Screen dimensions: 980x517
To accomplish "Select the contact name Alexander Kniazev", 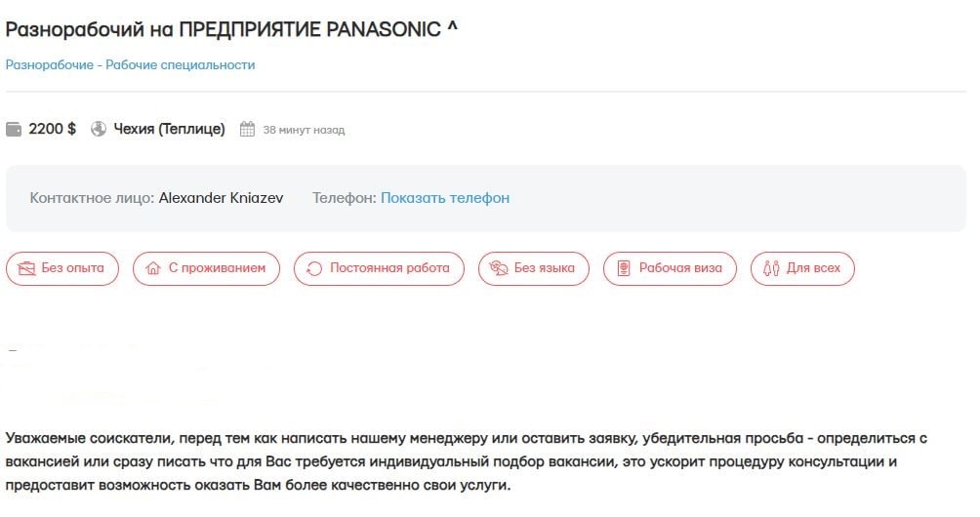I will pos(221,198).
